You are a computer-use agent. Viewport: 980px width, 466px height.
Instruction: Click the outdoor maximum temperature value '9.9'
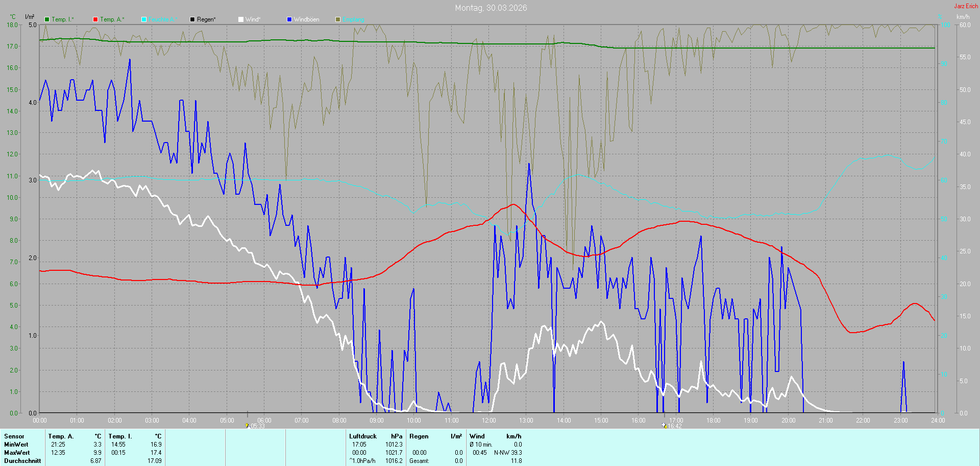click(97, 453)
